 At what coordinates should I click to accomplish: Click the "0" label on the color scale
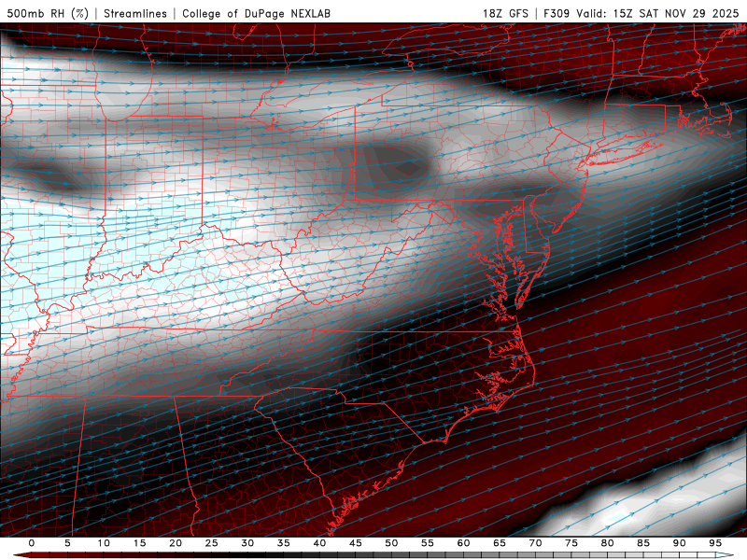(x=32, y=543)
